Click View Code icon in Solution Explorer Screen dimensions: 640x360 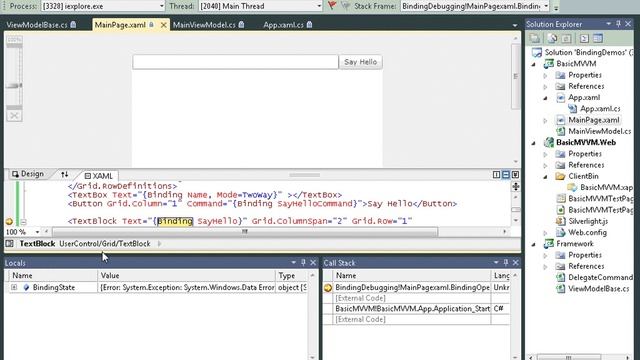pyautogui.click(x=584, y=38)
